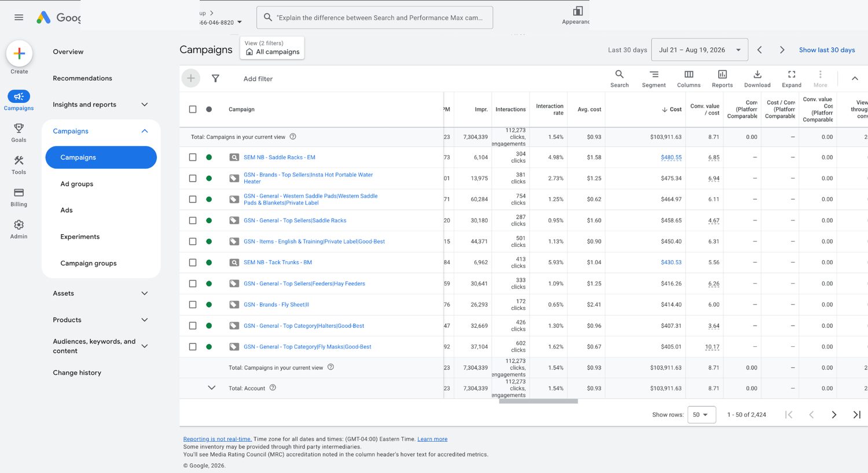Jump to last page of rows
Image resolution: width=868 pixels, height=473 pixels.
(857, 415)
